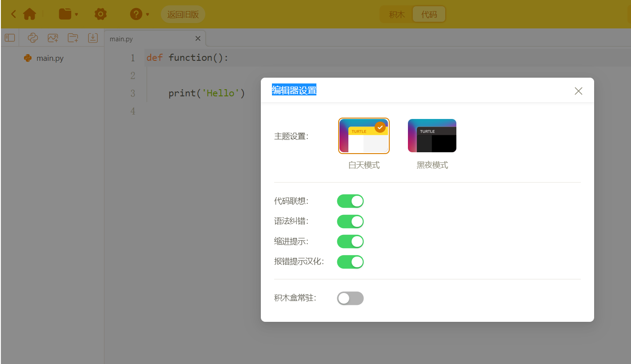Screen dimensions: 631x364
Task: Close the main.py editor tab
Action: tap(198, 39)
